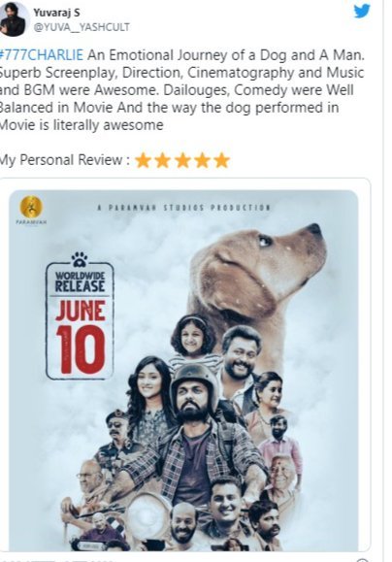392x562 pixels.
Task: Click the Yuvaraj S display name
Action: [56, 13]
